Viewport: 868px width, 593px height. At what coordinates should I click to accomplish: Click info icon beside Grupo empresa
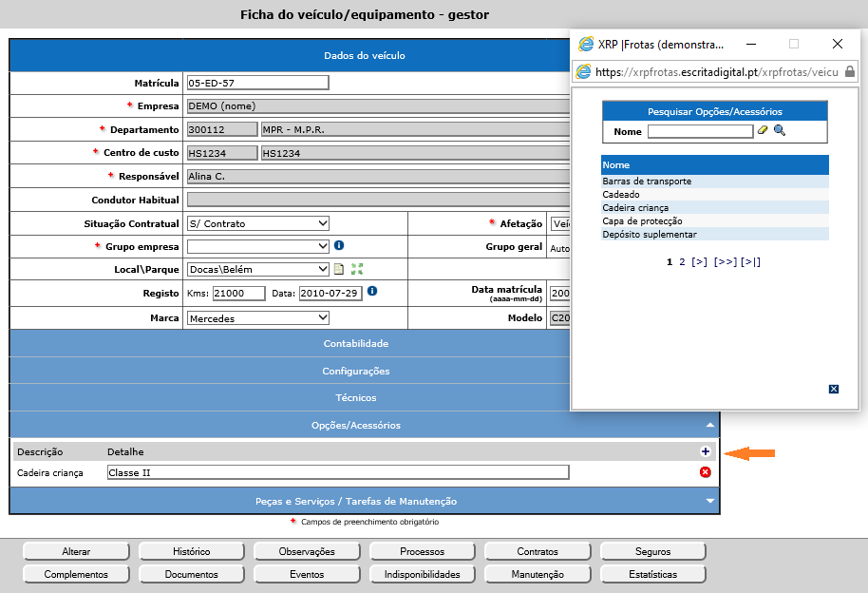339,245
